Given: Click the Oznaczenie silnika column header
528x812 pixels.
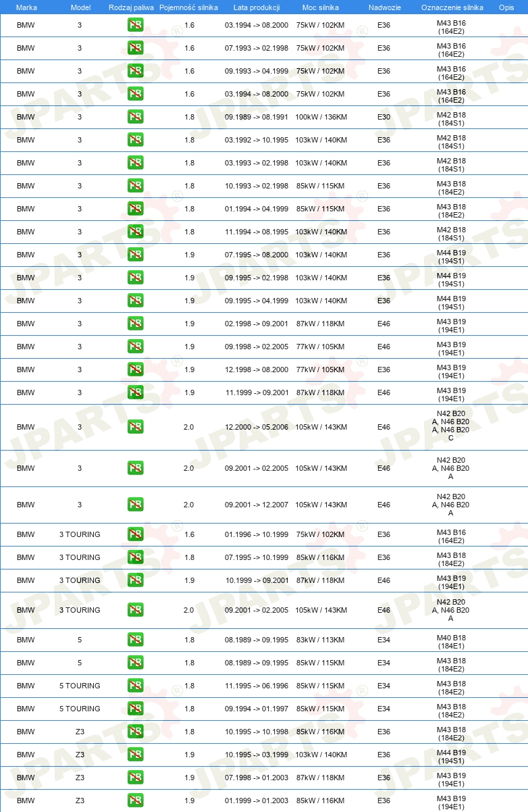Looking at the screenshot, I should point(452,7).
